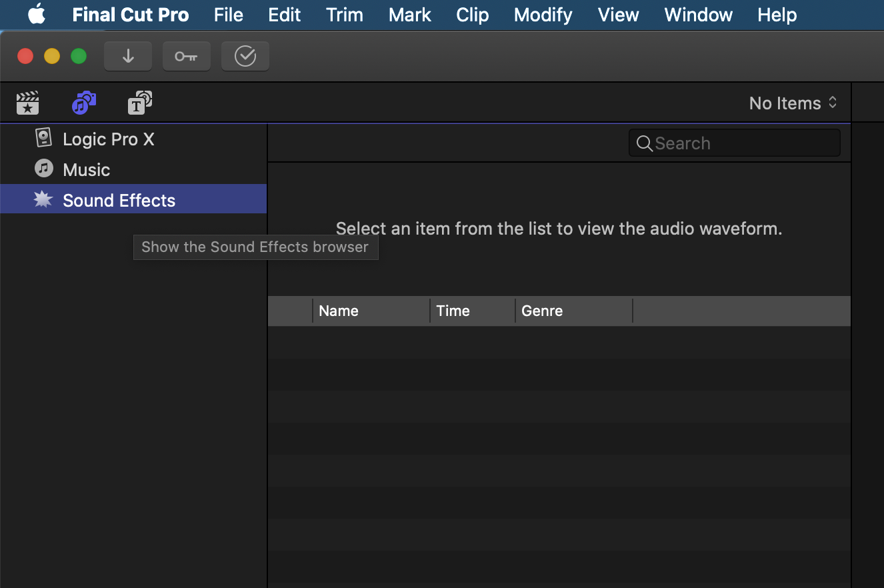
Task: Show the Libraries sidebar clapperboard icon
Action: (27, 103)
